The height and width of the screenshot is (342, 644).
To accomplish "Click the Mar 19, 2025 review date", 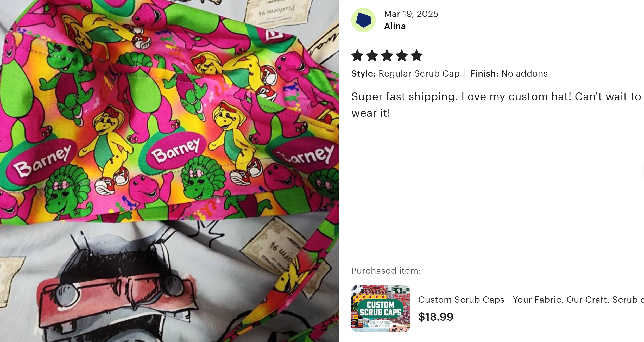I will pos(411,14).
